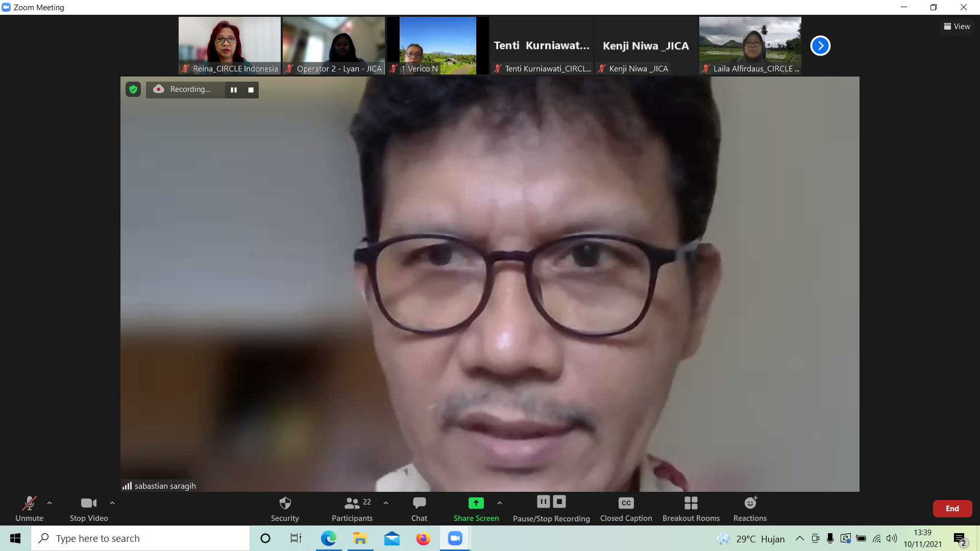Launch Microsoft Edge from taskbar
This screenshot has width=980, height=551.
[329, 538]
